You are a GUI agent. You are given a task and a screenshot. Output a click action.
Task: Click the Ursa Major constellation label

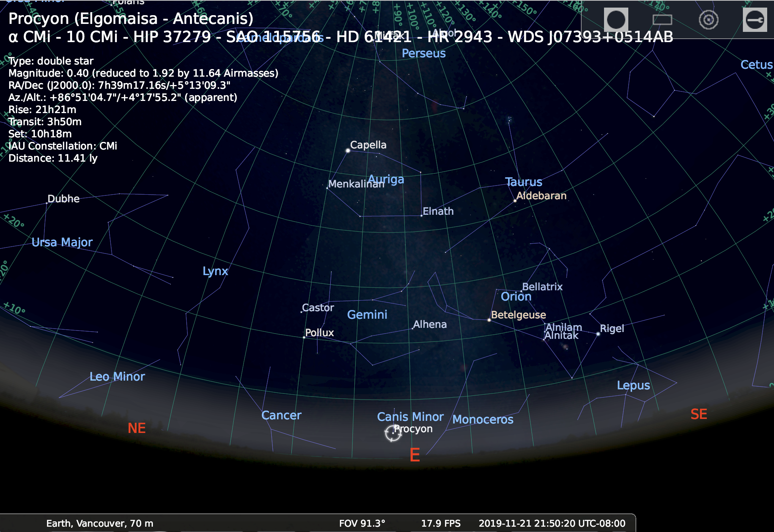click(62, 242)
